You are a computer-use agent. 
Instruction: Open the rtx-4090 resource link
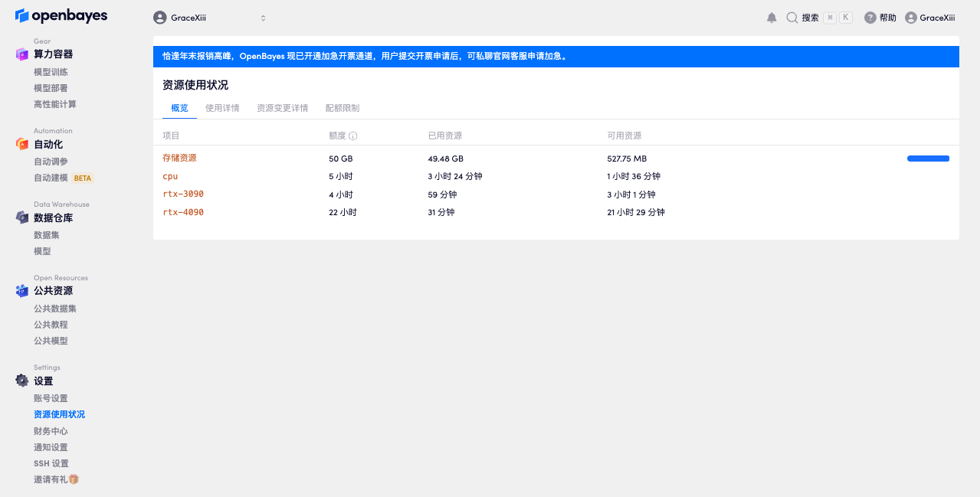coord(183,212)
